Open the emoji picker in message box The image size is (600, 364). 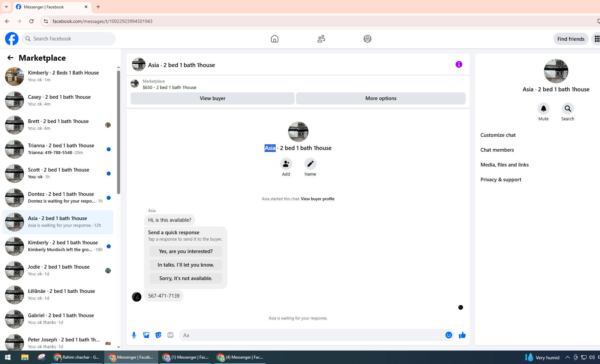[448, 335]
